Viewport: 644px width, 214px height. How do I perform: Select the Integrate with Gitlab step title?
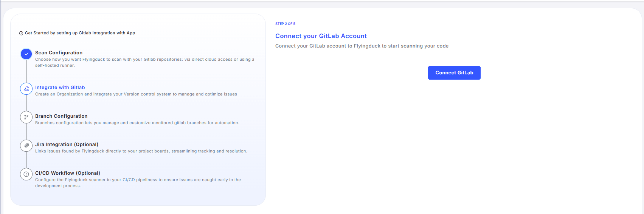[60, 88]
